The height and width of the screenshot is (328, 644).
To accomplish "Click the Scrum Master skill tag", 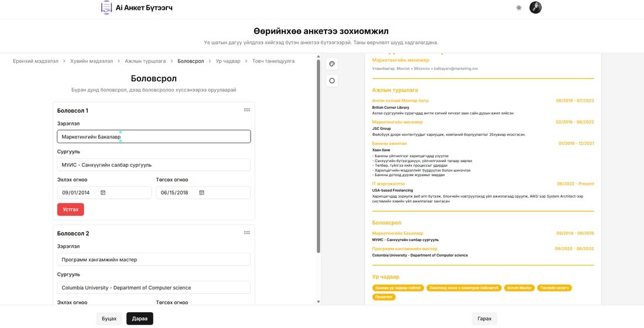I will tap(519, 288).
